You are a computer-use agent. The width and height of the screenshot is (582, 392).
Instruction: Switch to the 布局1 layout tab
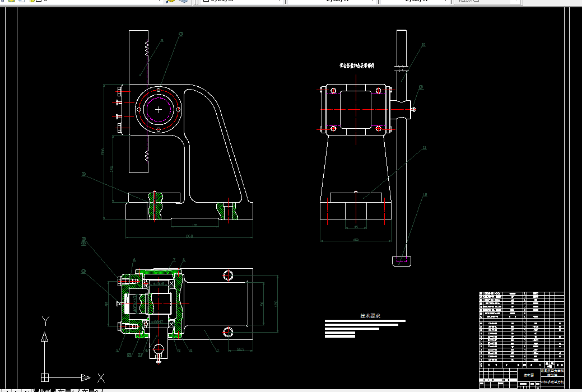tap(67, 390)
